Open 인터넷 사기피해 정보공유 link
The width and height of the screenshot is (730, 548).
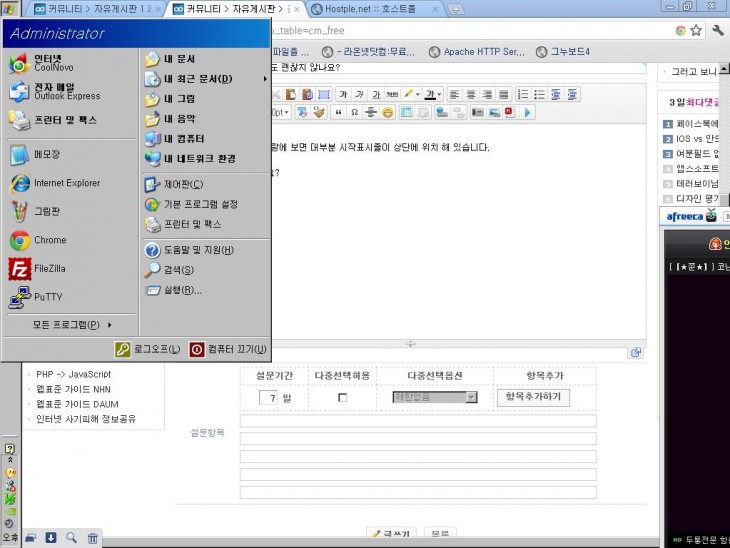click(x=86, y=419)
